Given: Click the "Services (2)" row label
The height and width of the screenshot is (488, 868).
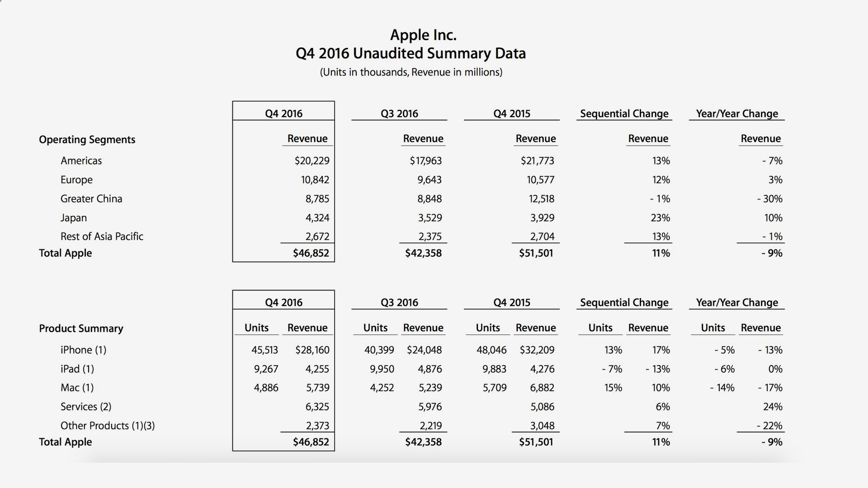Looking at the screenshot, I should (x=86, y=407).
